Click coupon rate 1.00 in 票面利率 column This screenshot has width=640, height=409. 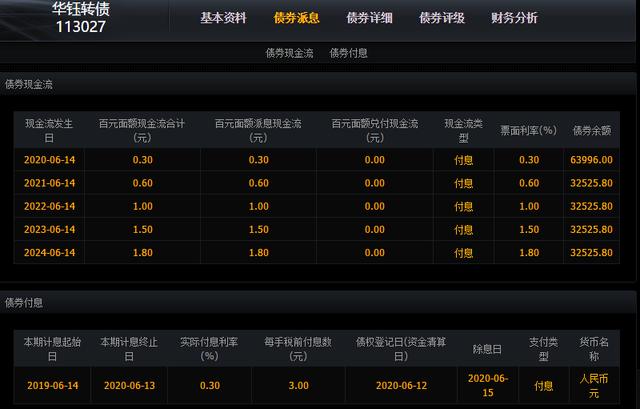point(529,206)
